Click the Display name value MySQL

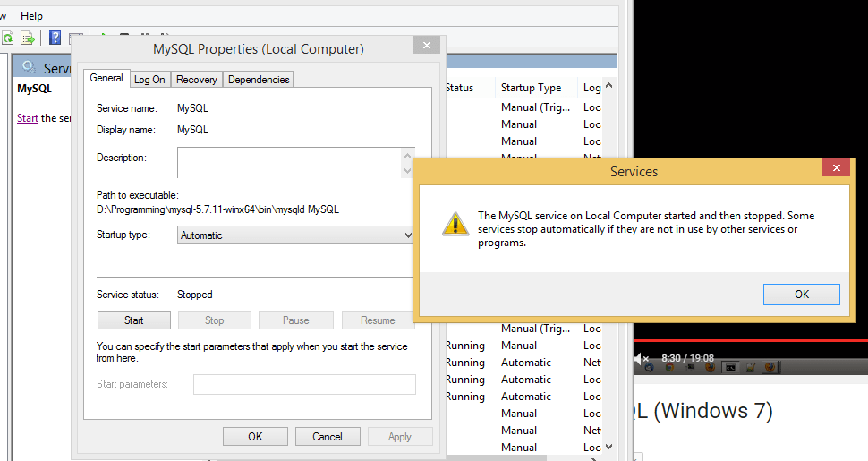[x=192, y=130]
